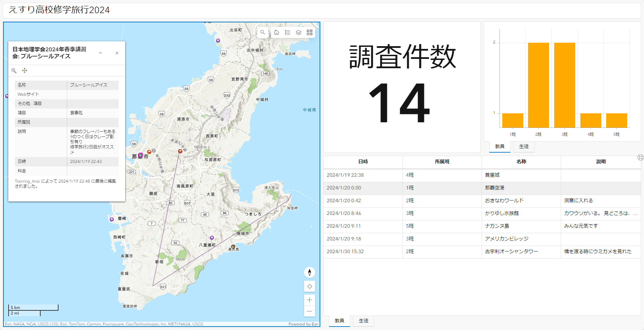Zoom to feature from popup toolbar
This screenshot has height=330, width=644.
14,71
